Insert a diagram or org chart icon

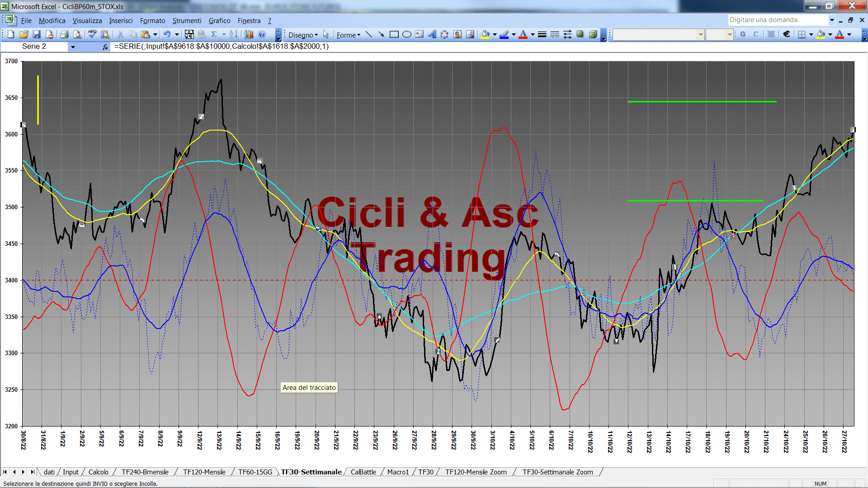tap(444, 34)
